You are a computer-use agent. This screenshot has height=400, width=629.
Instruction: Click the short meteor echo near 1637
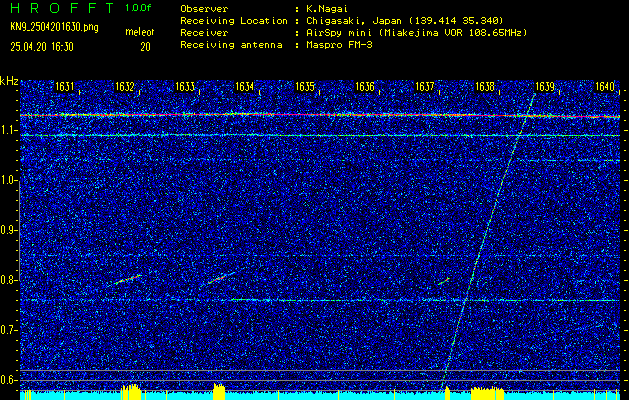pyautogui.click(x=444, y=281)
